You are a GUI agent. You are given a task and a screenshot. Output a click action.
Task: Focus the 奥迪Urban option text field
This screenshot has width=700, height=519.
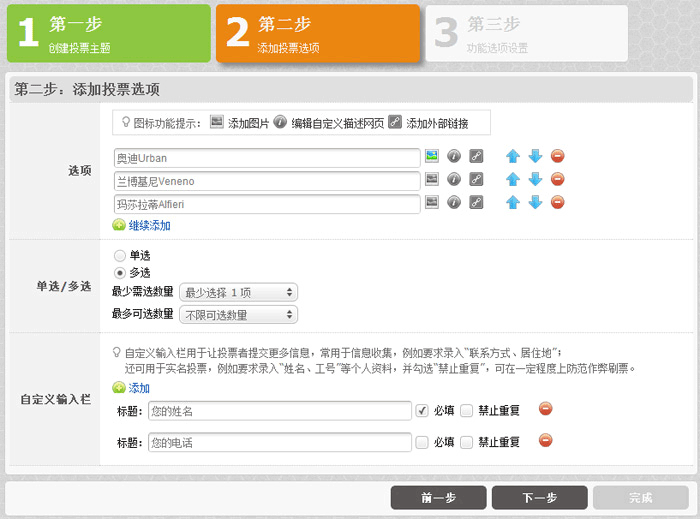coord(267,158)
